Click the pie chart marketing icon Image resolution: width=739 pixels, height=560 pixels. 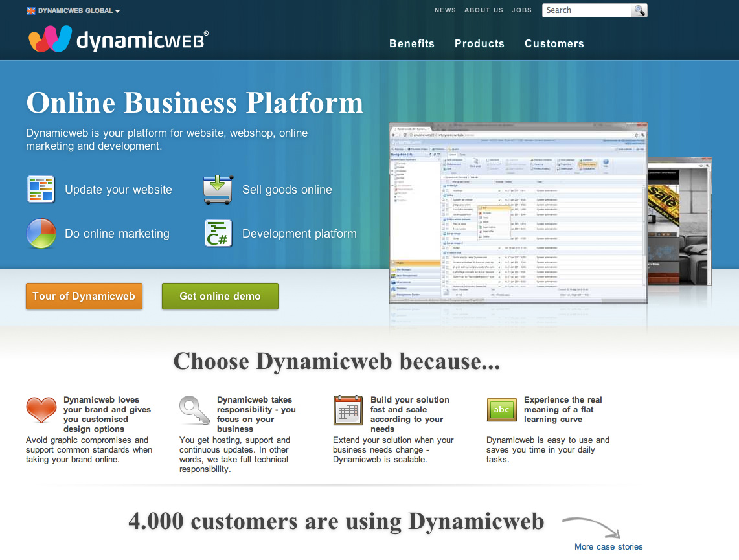(41, 233)
